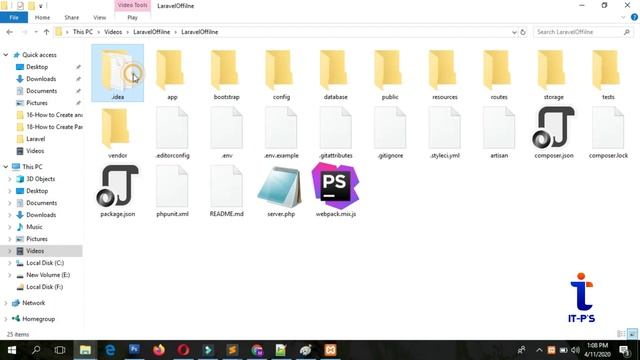The image size is (640, 360).
Task: Open Explorer help question mark
Action: coord(634,18)
